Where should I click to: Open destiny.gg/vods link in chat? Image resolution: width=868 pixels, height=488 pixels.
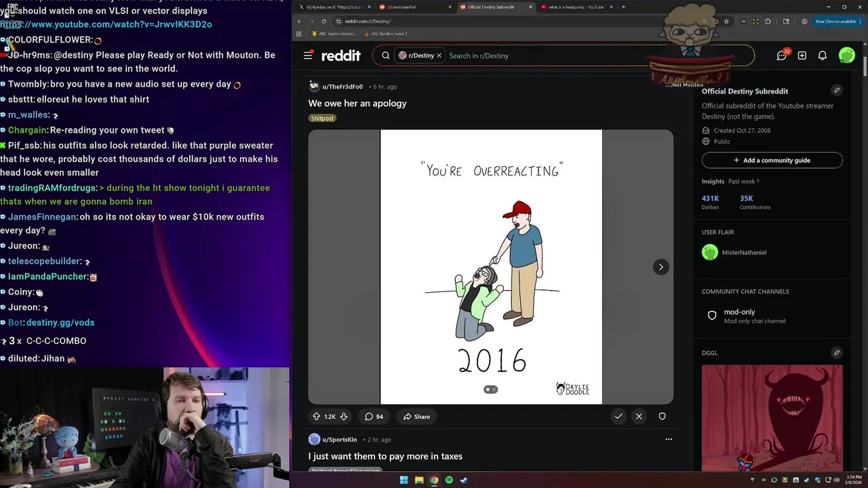coord(60,323)
